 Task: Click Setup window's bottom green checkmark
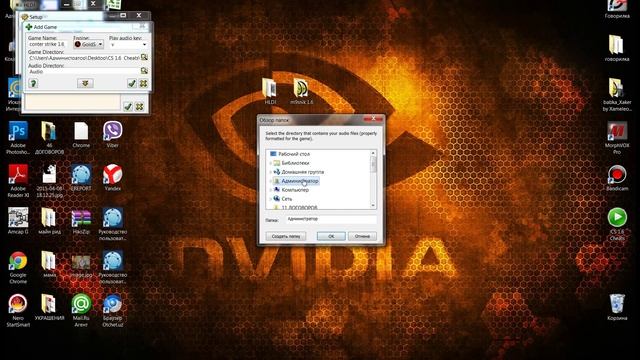pyautogui.click(x=128, y=107)
